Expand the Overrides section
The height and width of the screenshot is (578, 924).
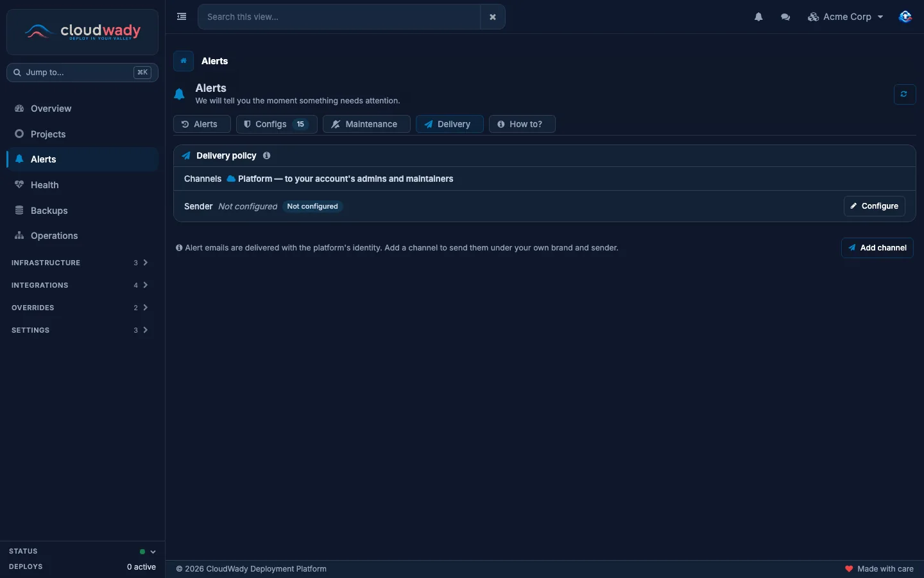click(80, 308)
